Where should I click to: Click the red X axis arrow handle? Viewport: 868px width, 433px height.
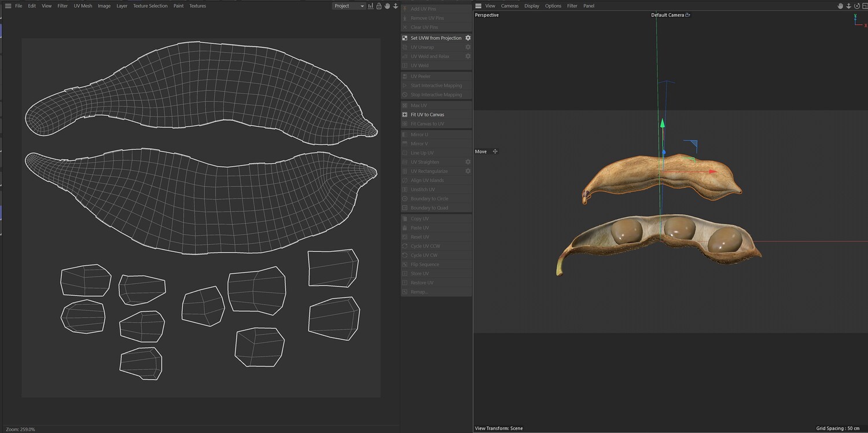713,171
